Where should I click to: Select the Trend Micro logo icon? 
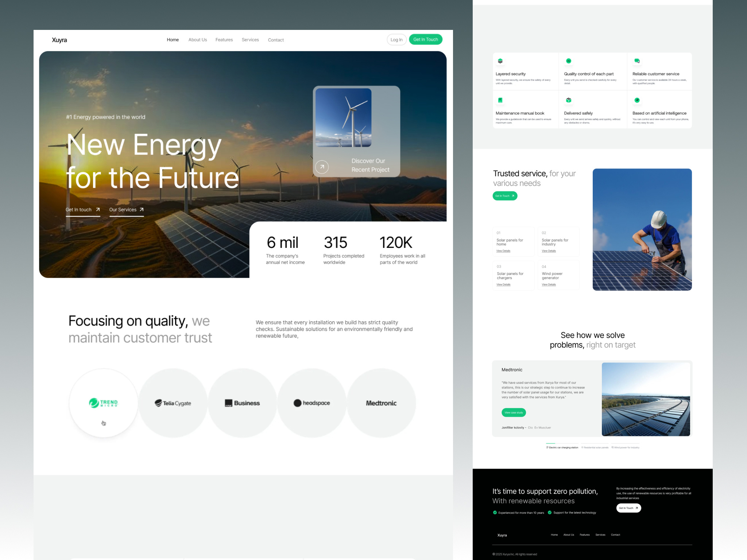tap(103, 403)
